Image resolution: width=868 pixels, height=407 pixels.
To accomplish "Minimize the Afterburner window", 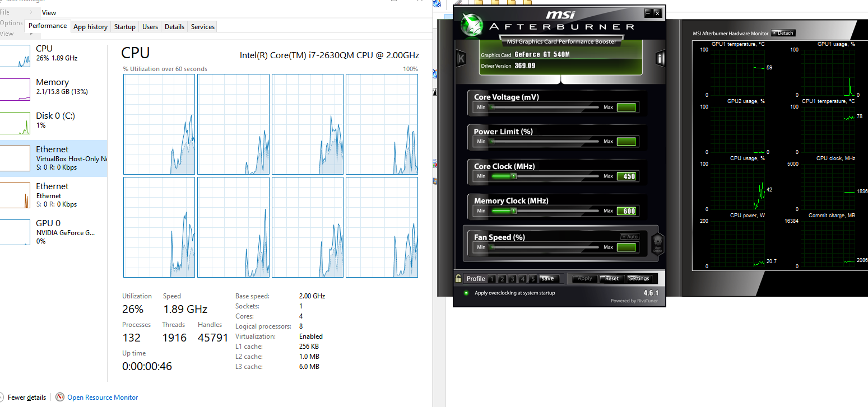I will (x=648, y=12).
